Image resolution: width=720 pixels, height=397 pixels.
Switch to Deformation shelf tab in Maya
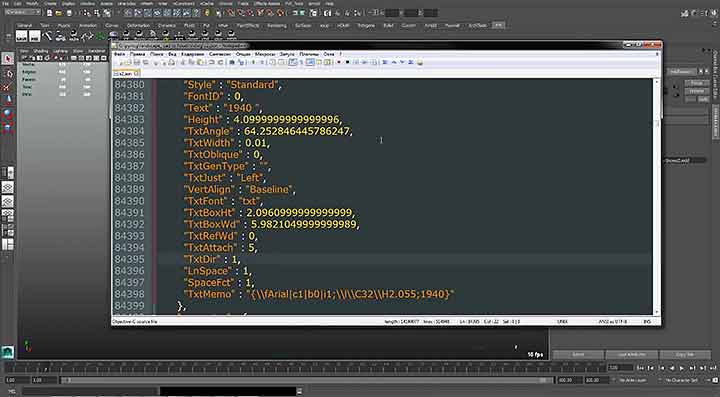(x=138, y=26)
